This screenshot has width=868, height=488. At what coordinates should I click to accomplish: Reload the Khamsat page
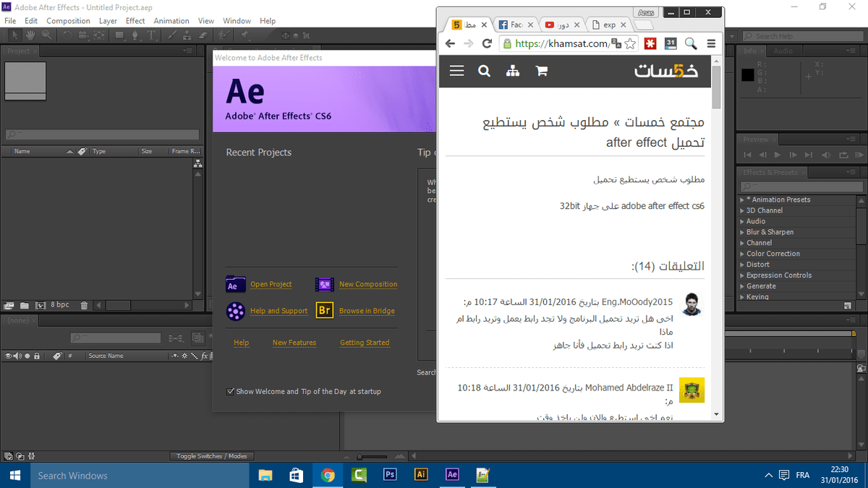point(487,44)
